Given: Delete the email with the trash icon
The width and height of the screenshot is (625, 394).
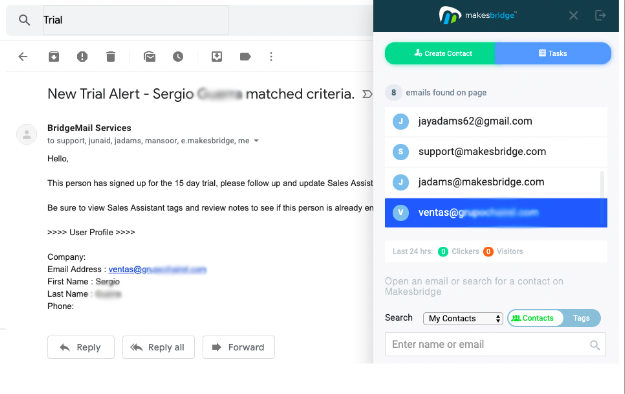Looking at the screenshot, I should (x=111, y=57).
